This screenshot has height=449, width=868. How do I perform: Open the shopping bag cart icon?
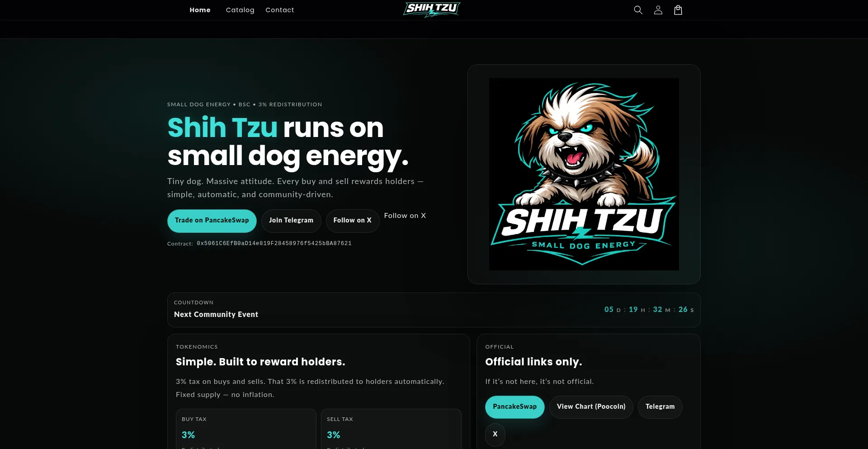[678, 10]
